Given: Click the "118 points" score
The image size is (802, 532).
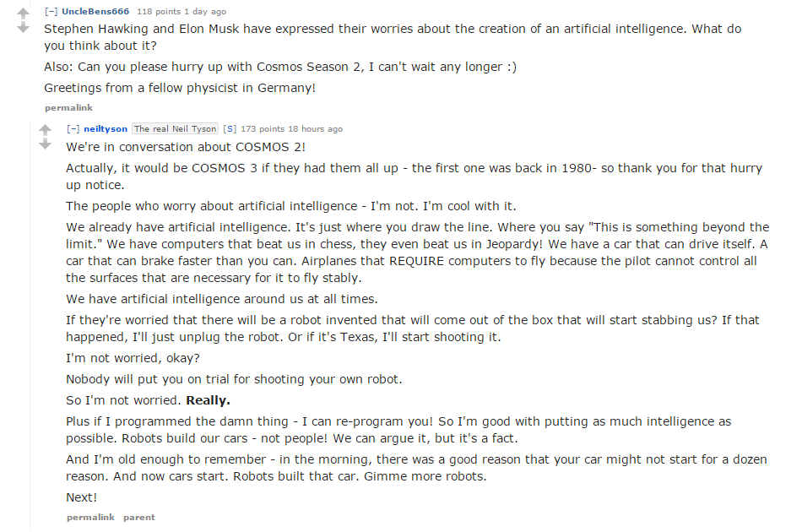Looking at the screenshot, I should coord(157,12).
